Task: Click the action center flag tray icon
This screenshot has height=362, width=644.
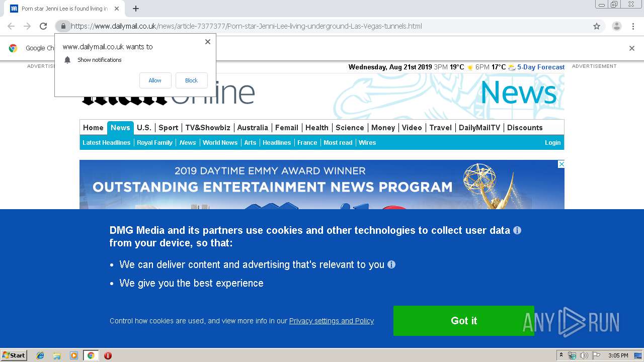Action: (596, 355)
